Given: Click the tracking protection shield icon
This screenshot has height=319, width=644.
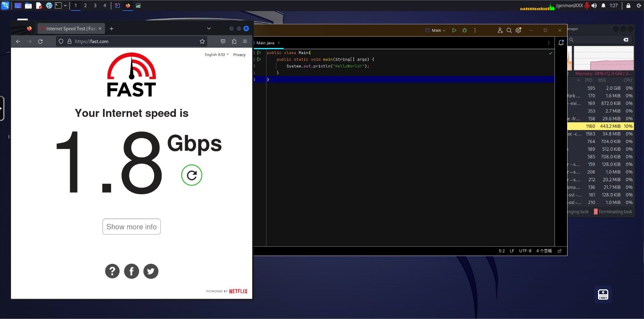Looking at the screenshot, I should point(61,41).
